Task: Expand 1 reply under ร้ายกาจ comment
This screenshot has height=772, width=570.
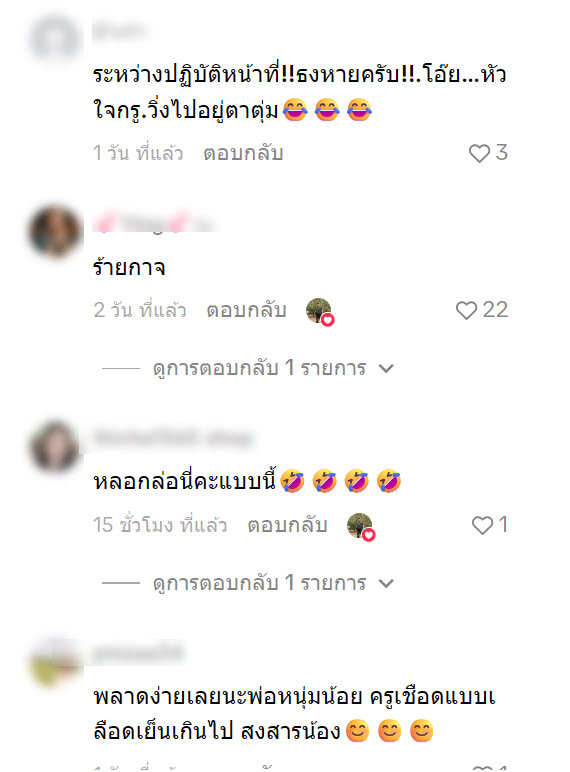Action: (x=259, y=368)
